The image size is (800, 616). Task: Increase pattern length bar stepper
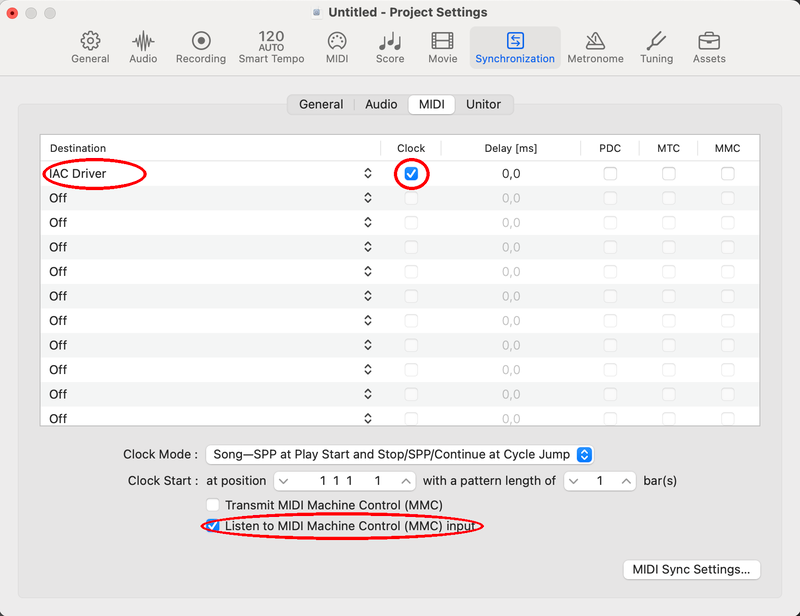[x=627, y=481]
